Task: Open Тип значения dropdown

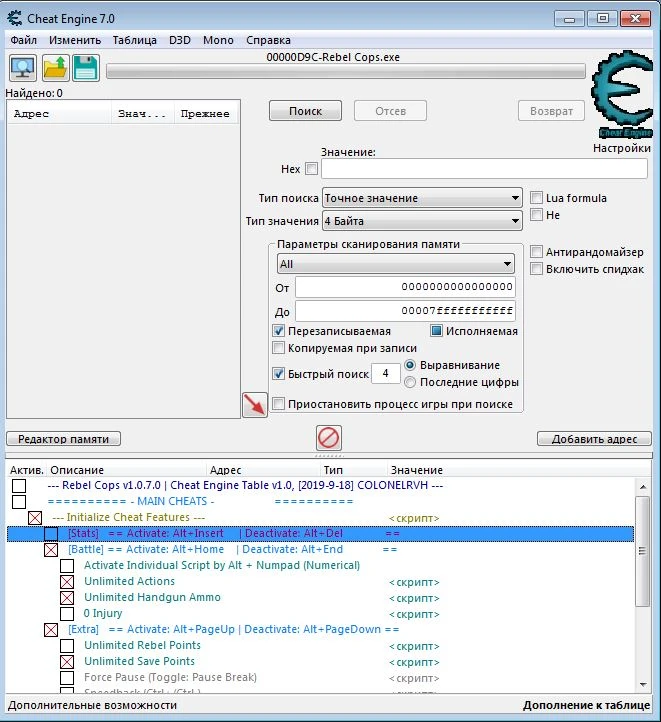Action: [x=422, y=221]
